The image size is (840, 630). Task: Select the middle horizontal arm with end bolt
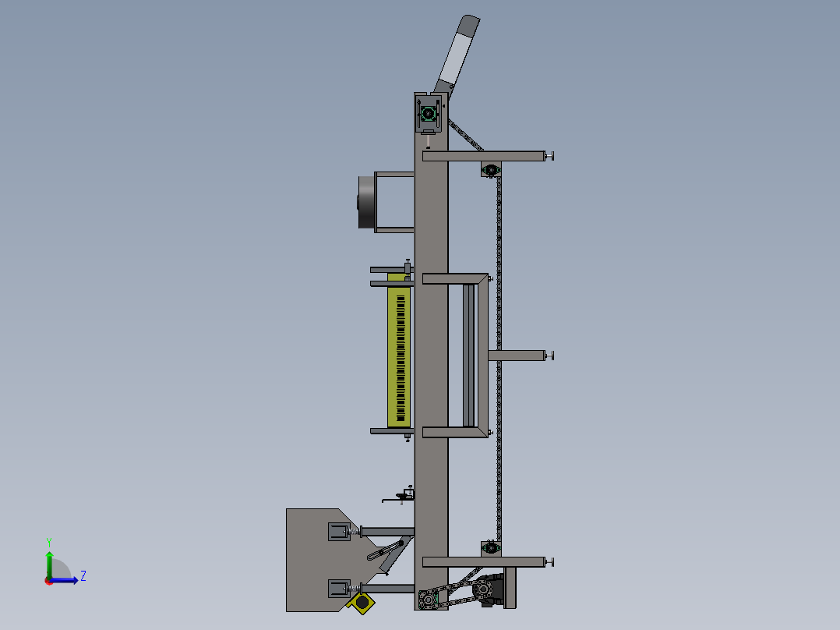click(521, 356)
